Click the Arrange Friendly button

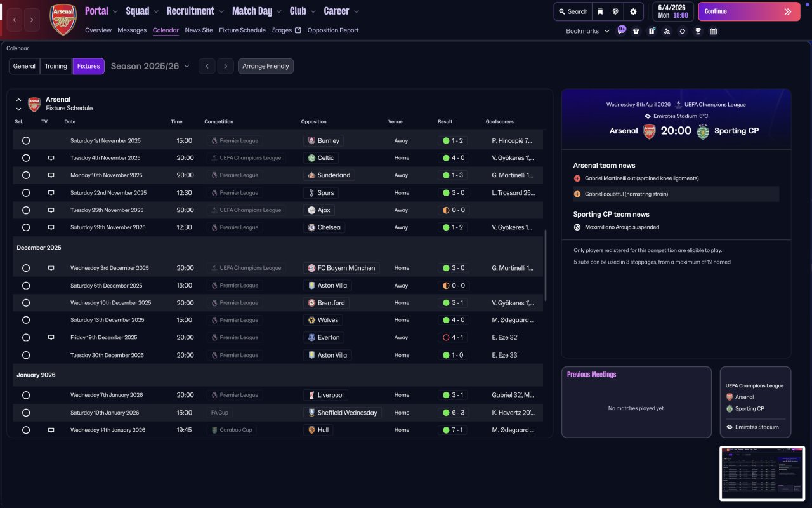pos(266,66)
